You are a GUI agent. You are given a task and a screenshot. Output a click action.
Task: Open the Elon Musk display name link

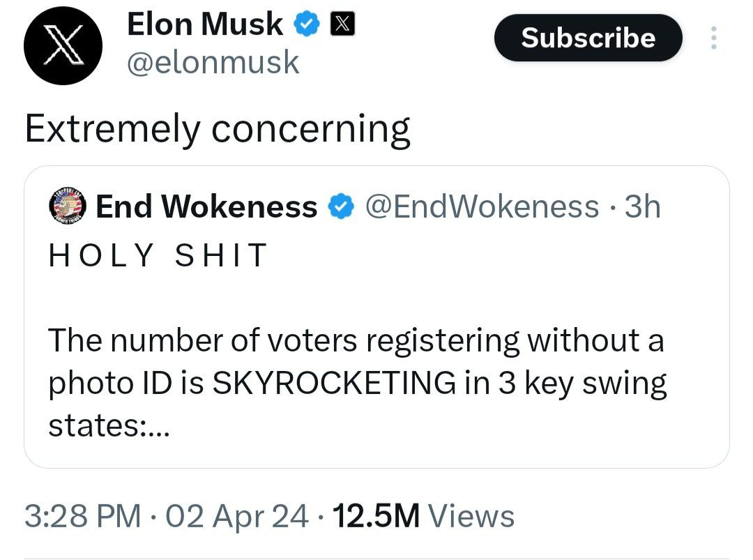coord(204,26)
